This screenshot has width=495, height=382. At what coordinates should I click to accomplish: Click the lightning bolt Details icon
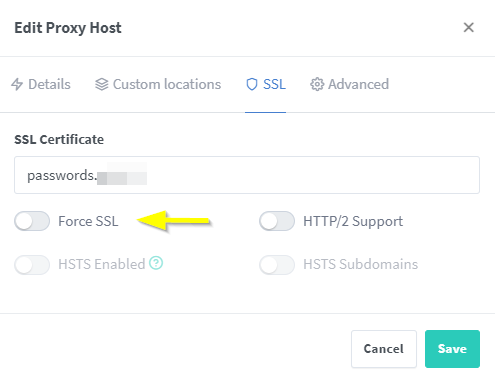click(17, 84)
